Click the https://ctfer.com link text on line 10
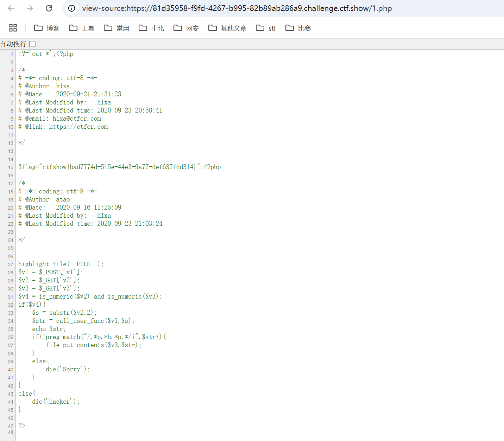The width and height of the screenshot is (504, 441). point(78,127)
